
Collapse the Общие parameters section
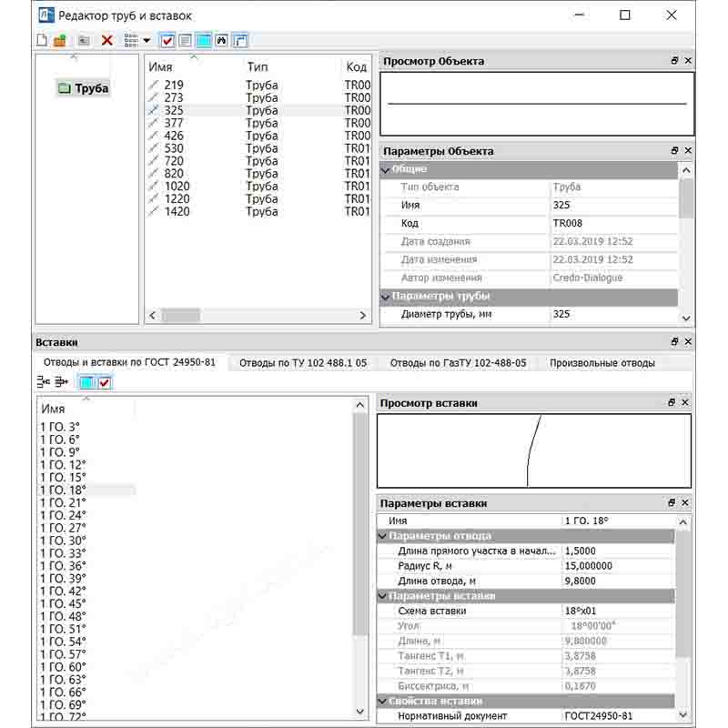386,169
